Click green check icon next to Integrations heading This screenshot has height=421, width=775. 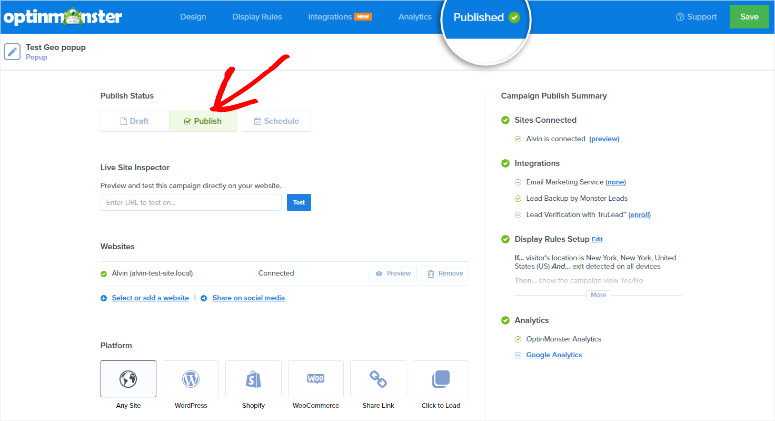(x=505, y=163)
